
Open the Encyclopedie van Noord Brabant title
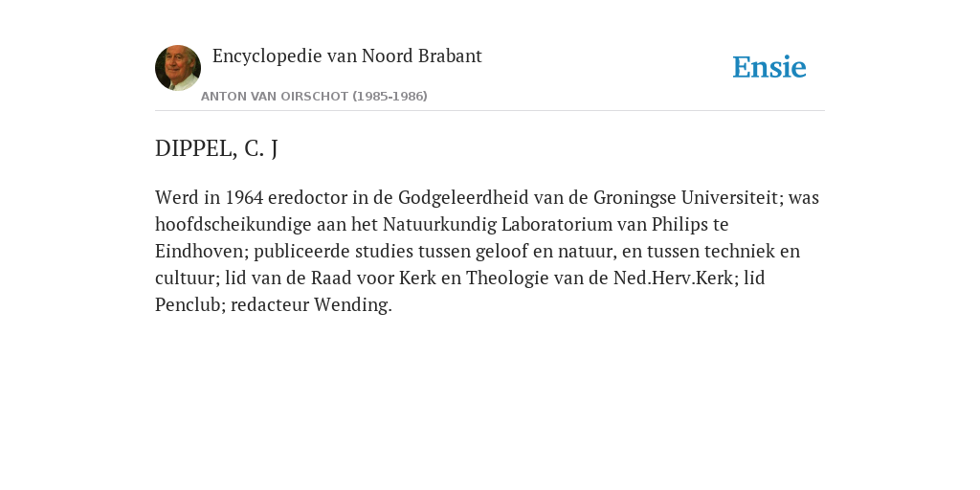click(346, 56)
